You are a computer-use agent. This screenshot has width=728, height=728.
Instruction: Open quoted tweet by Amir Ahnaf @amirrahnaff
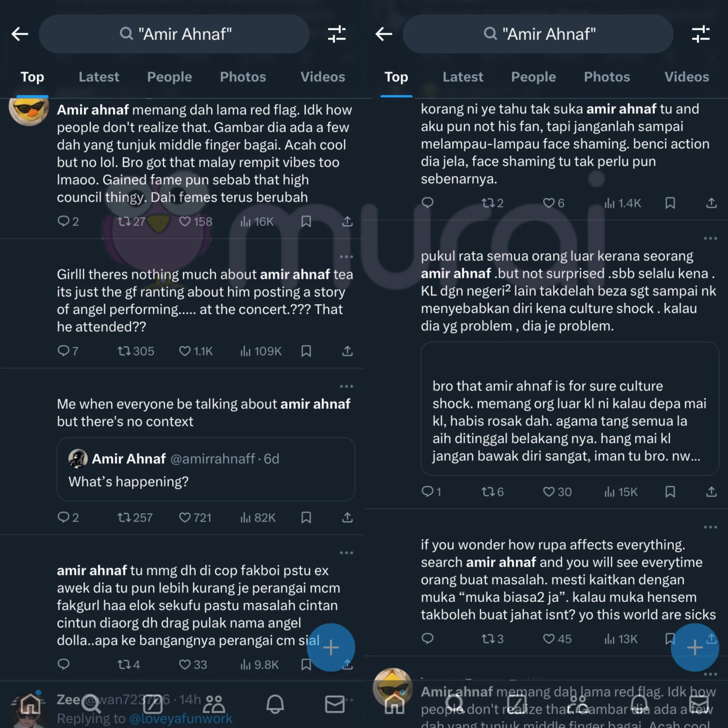[x=206, y=469]
